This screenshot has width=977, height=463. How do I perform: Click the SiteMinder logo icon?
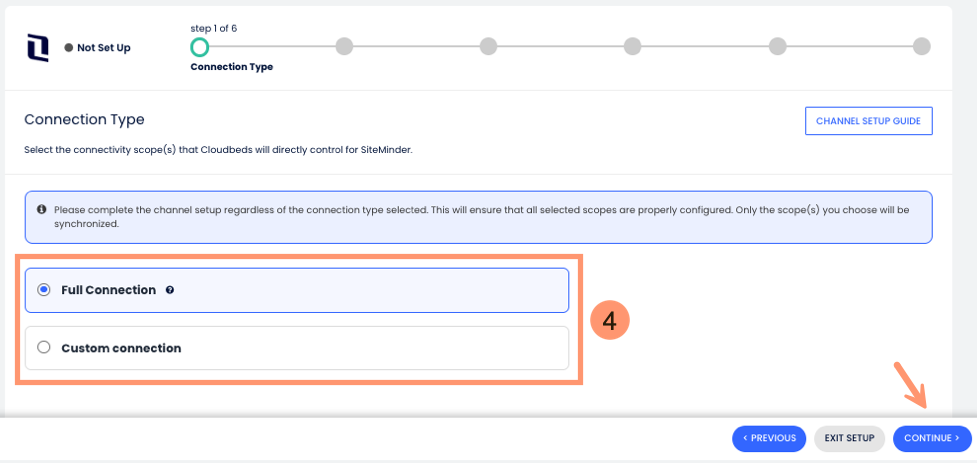tap(37, 47)
